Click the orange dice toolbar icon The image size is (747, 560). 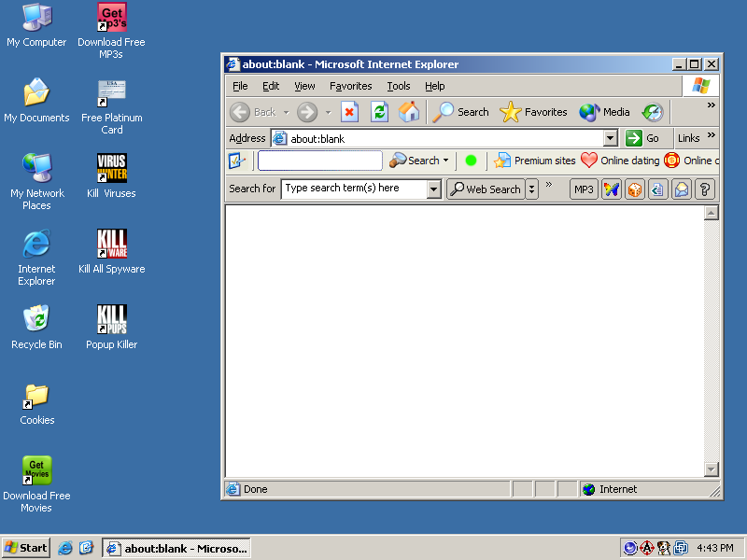pos(635,189)
